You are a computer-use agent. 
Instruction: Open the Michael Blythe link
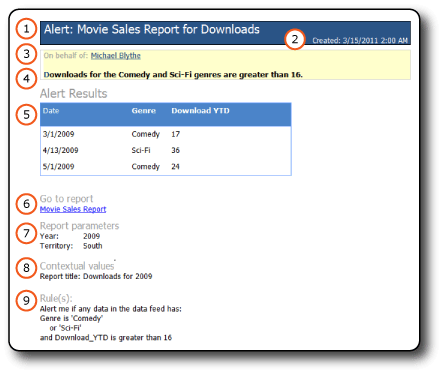pos(116,56)
